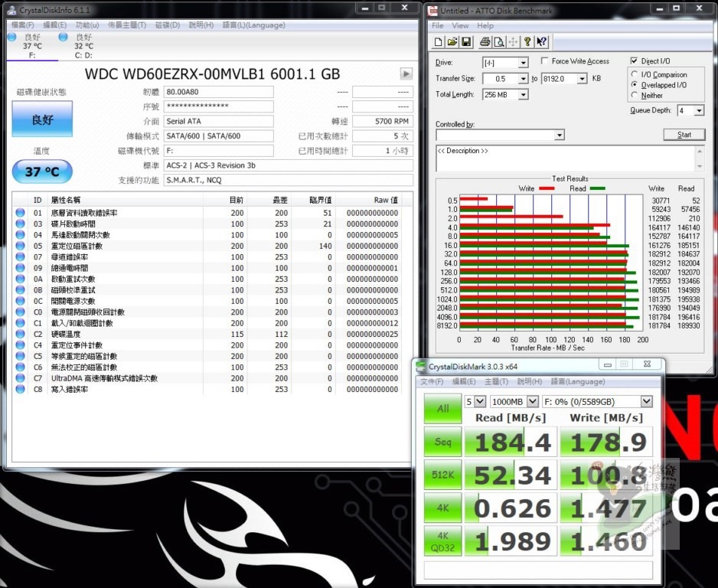Click status orb of attribute 05 row
The height and width of the screenshot is (588, 718).
click(x=20, y=246)
